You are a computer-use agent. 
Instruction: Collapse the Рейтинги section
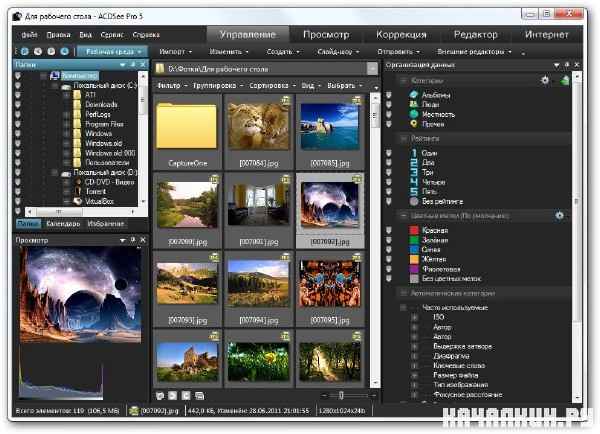(x=403, y=139)
